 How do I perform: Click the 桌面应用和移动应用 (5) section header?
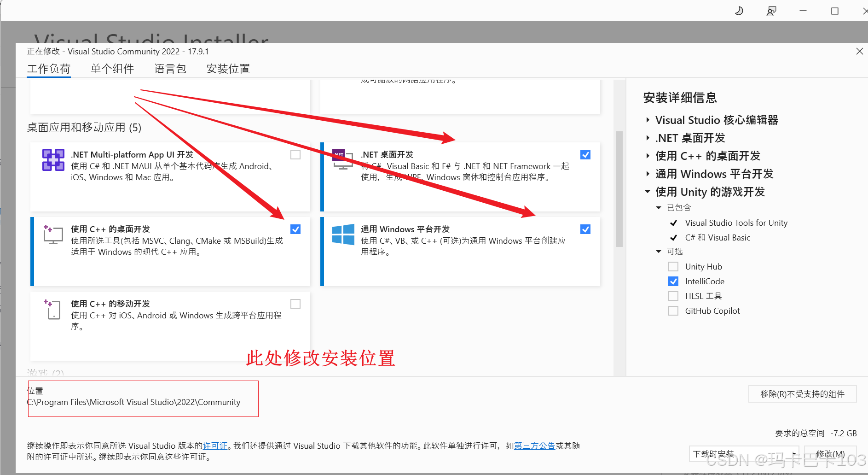pyautogui.click(x=84, y=128)
